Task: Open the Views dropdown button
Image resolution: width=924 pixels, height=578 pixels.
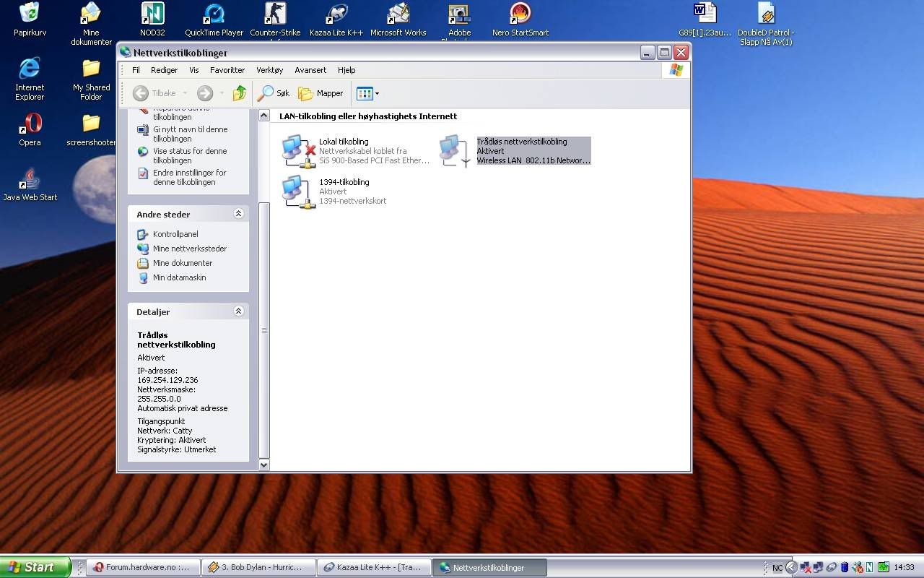Action: pos(367,93)
